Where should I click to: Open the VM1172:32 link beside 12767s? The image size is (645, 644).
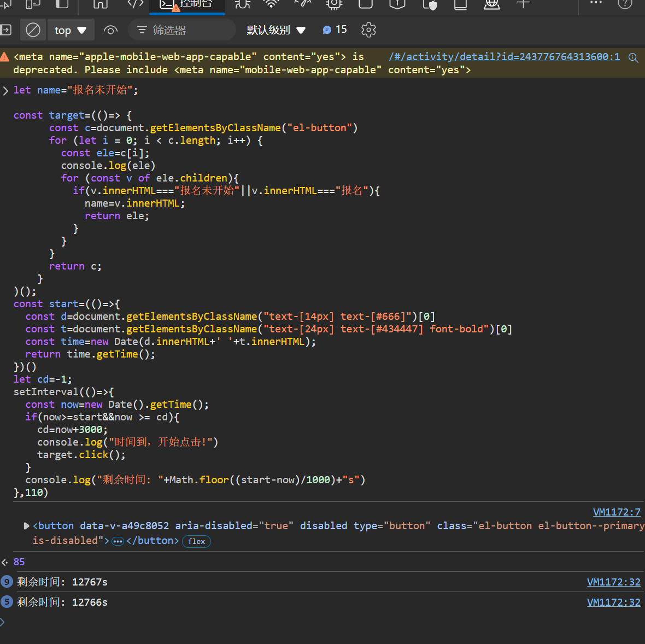[x=613, y=582]
